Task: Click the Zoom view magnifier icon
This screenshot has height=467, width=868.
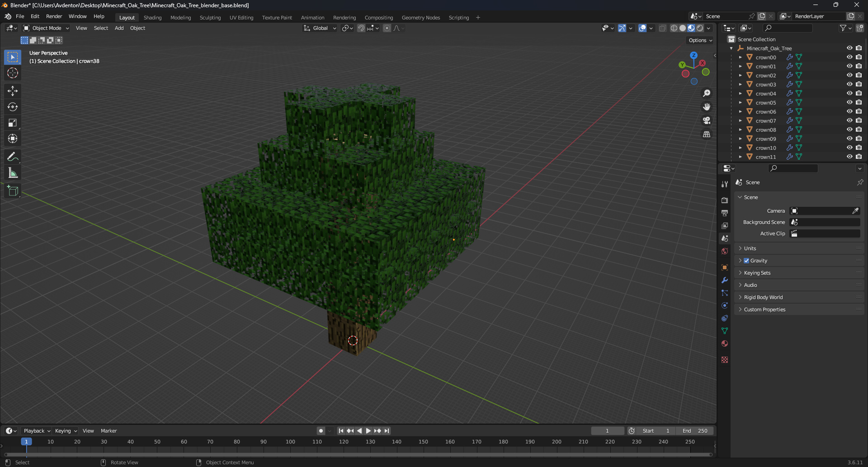Action: (707, 93)
